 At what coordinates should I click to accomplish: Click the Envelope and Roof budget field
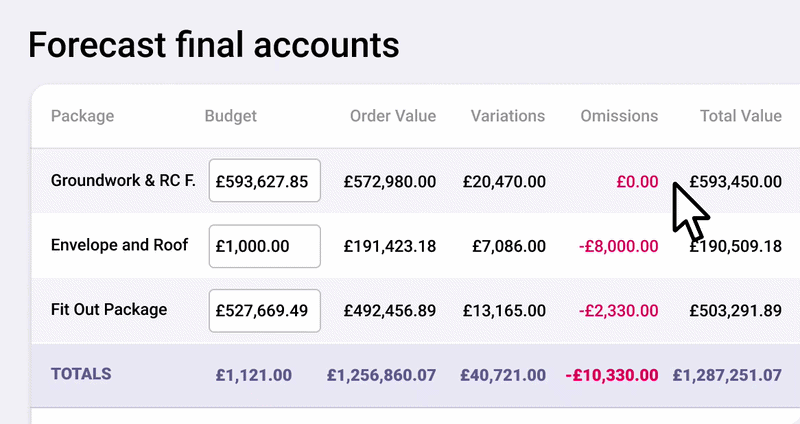tap(264, 246)
